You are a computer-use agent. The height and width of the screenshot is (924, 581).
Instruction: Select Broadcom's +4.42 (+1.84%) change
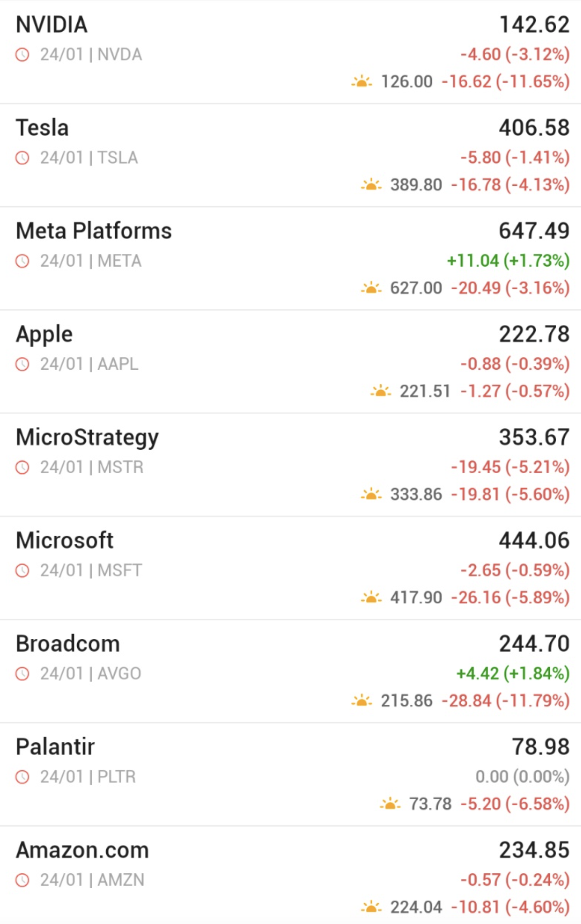513,673
